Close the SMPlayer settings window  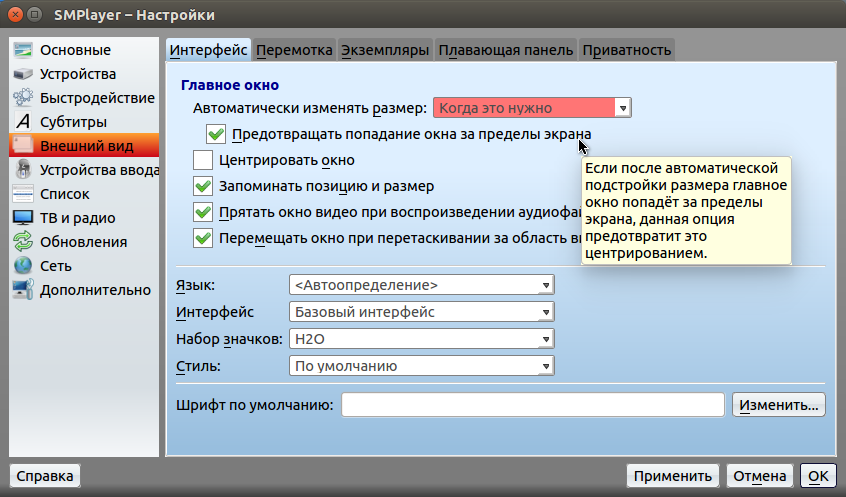(x=15, y=14)
